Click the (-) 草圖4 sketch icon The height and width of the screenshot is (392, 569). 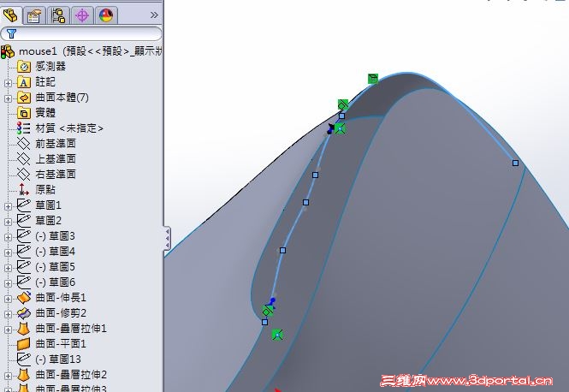(x=24, y=251)
